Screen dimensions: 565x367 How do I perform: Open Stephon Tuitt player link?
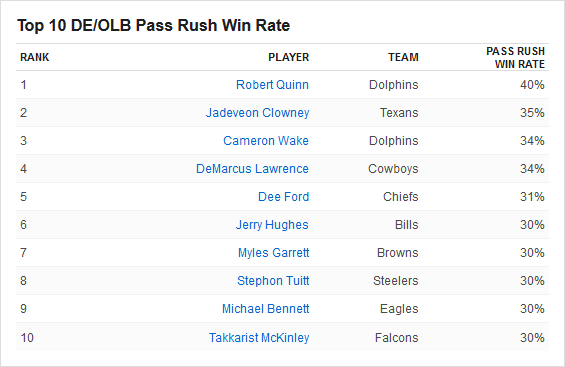coord(273,281)
